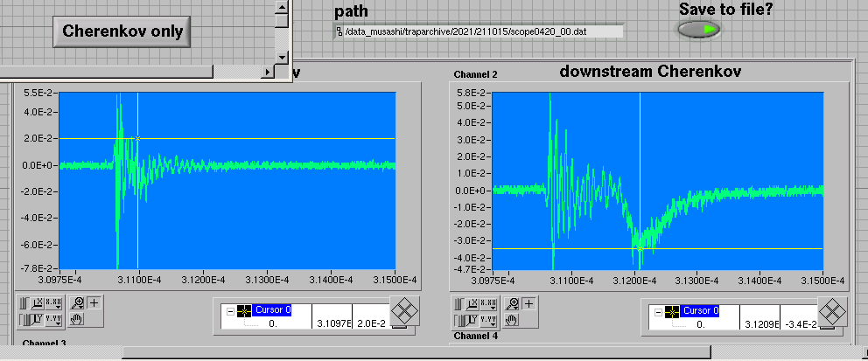868x361 pixels.
Task: Select crosshair cursor tool on downstream Cherenkov graph
Action: [529, 303]
